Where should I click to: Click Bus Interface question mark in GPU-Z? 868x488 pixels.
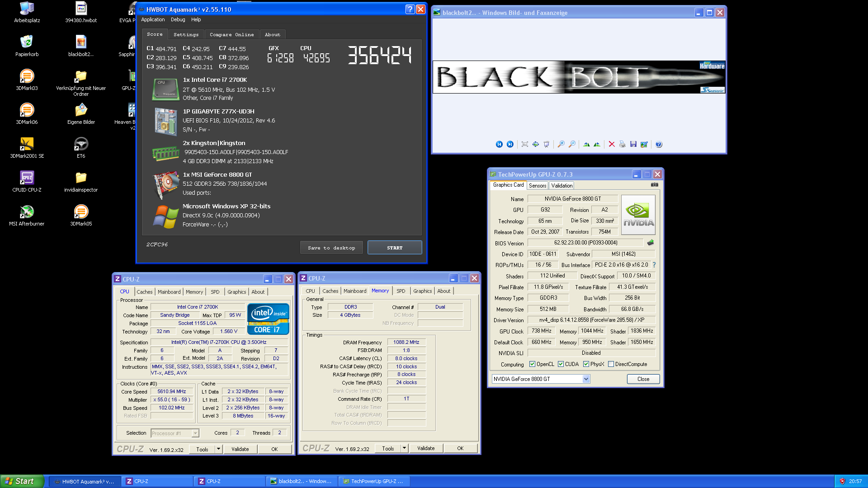654,265
